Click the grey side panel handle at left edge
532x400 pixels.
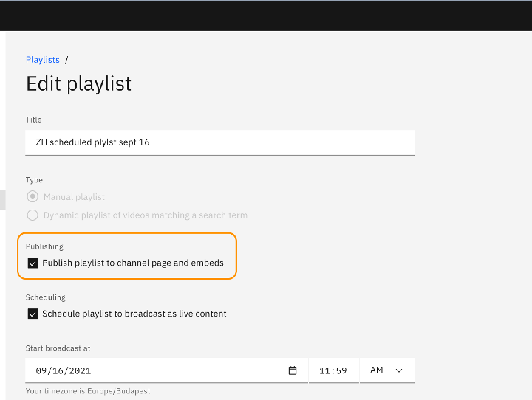3,200
